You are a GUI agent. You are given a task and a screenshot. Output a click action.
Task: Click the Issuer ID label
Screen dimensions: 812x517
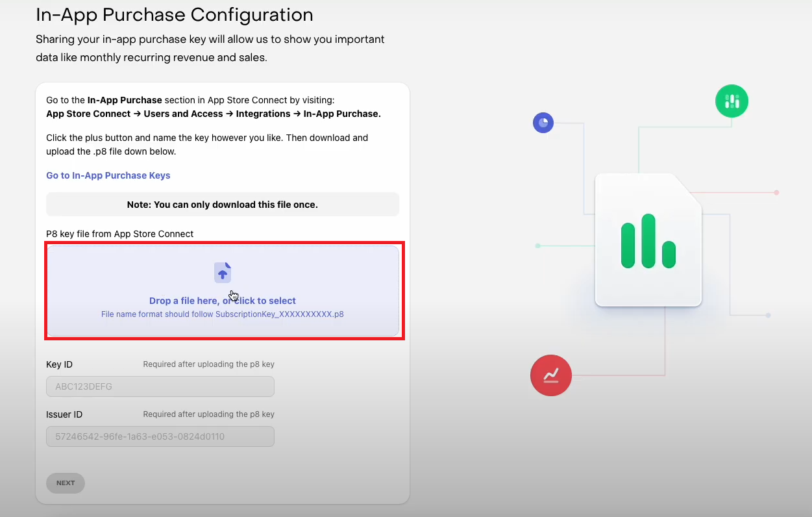pos(64,414)
